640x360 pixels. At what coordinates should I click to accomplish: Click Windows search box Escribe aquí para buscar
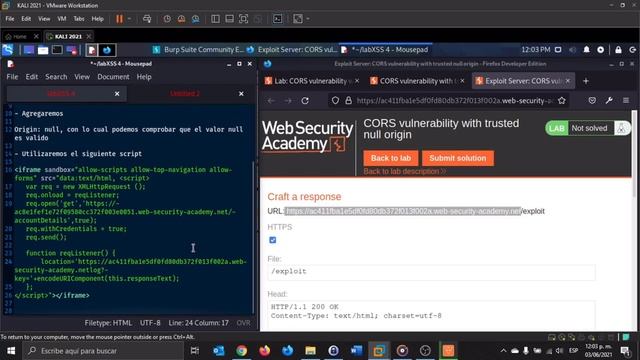[103, 351]
